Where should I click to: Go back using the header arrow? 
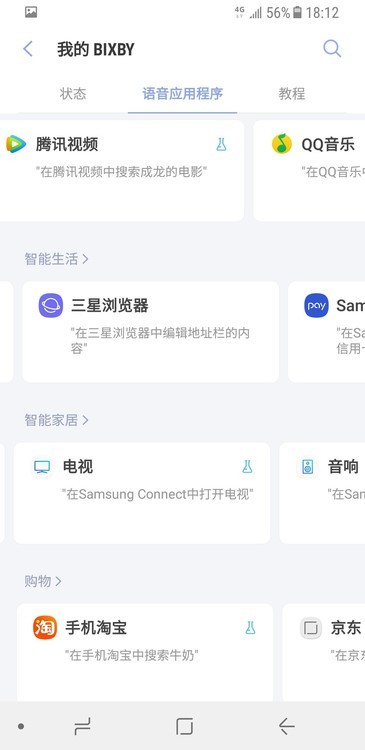click(x=28, y=49)
